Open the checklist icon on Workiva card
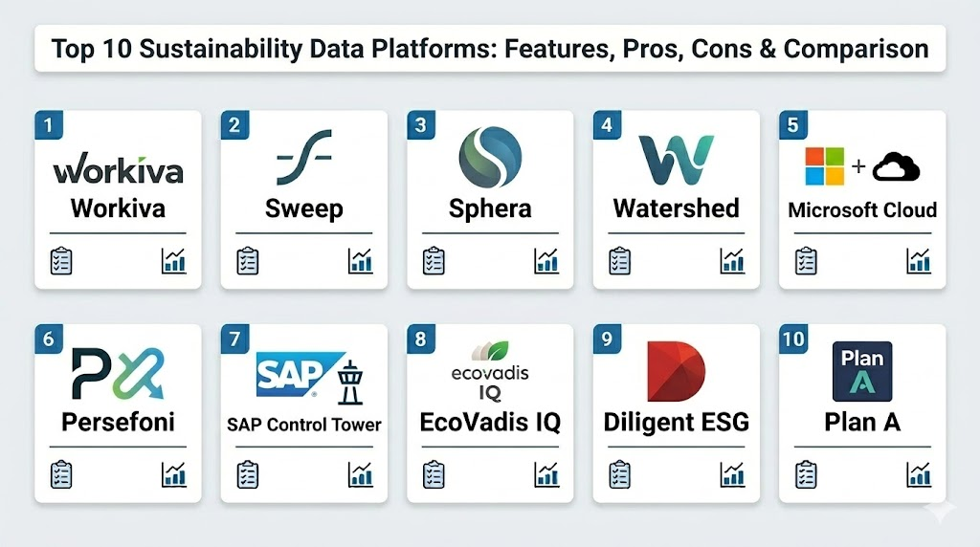 [x=61, y=260]
